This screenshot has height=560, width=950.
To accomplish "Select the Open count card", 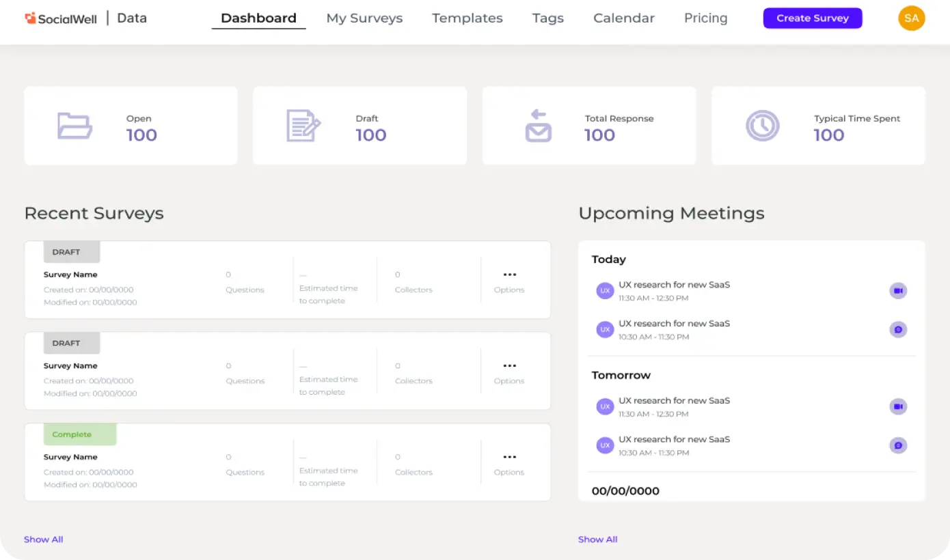I will coord(131,126).
